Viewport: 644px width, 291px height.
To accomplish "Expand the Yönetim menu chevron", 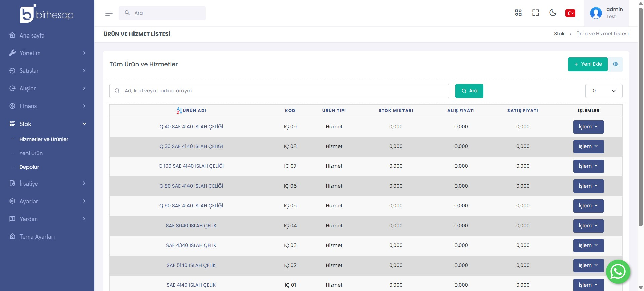I will coord(84,53).
